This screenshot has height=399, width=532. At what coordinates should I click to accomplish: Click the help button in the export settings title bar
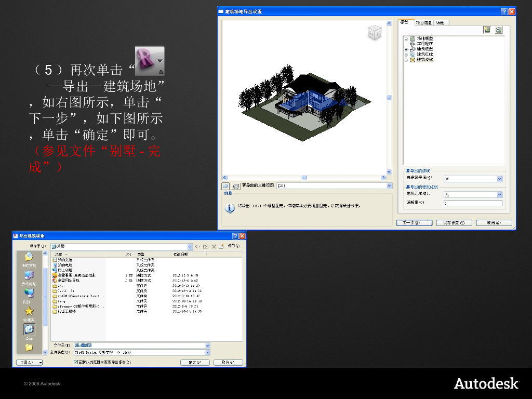click(504, 11)
